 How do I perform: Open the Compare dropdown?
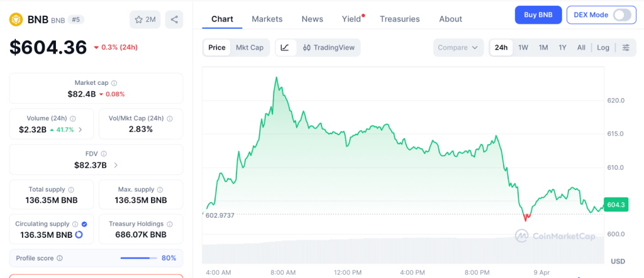point(458,48)
